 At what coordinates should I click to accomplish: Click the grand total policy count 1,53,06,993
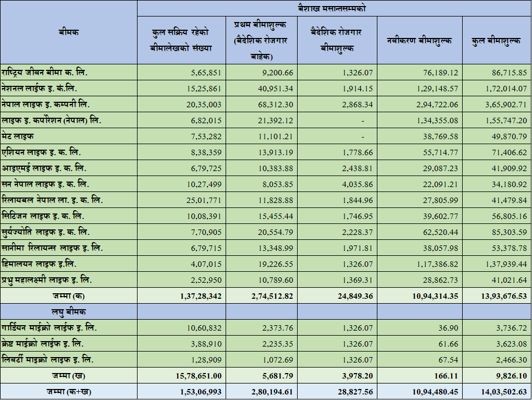(x=201, y=392)
